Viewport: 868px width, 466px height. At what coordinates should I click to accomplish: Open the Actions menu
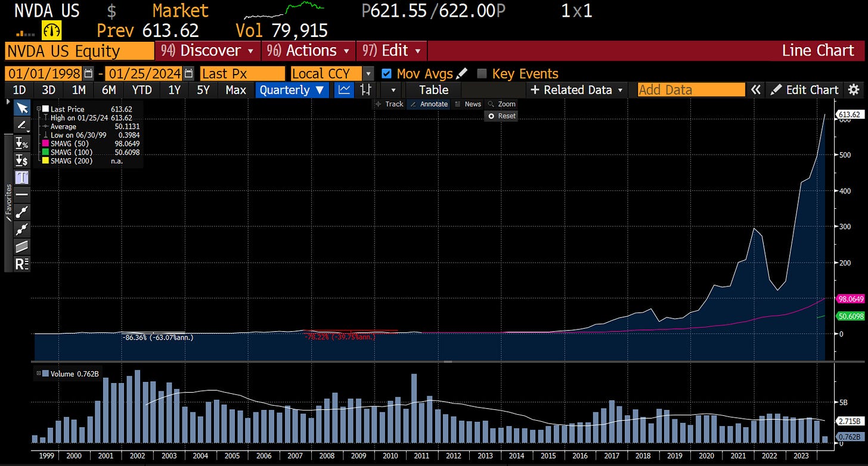click(308, 51)
